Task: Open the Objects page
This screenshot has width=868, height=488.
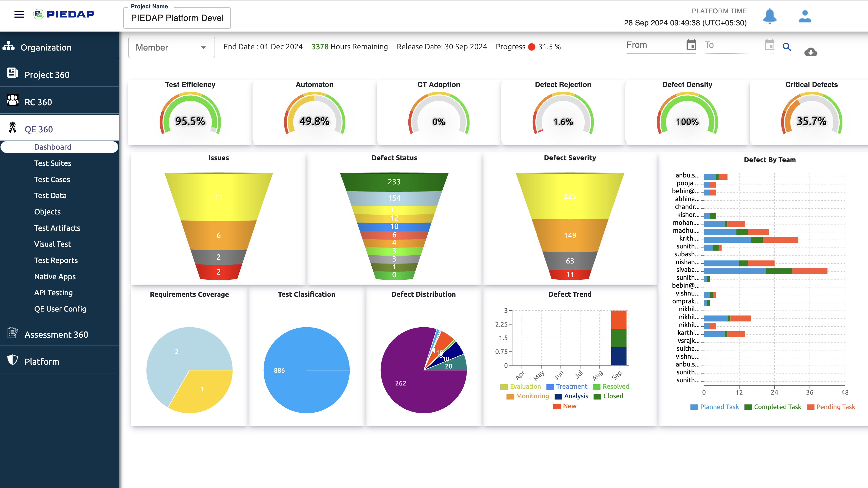Action: click(47, 212)
